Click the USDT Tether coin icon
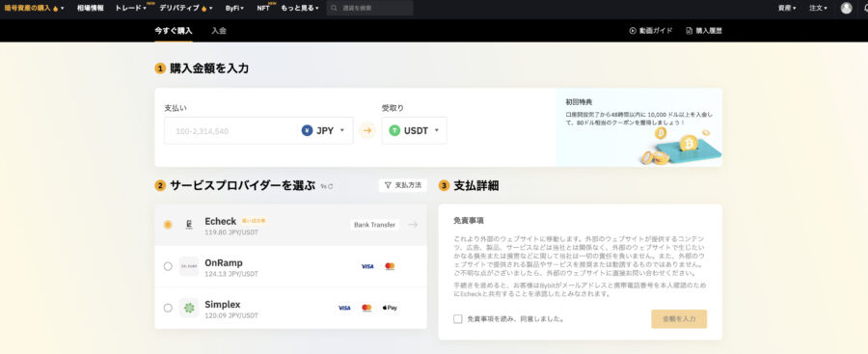Viewport: 868px width, 354px height. click(x=394, y=131)
